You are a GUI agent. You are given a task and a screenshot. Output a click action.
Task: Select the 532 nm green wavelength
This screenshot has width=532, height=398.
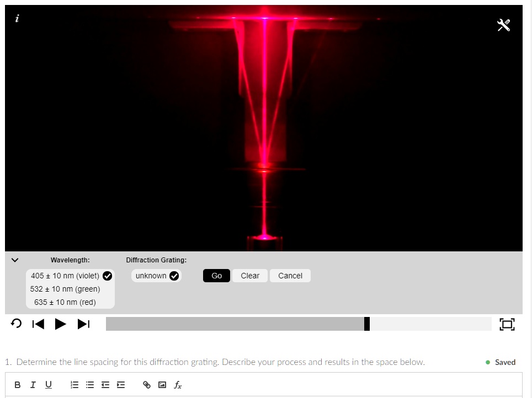tap(65, 289)
